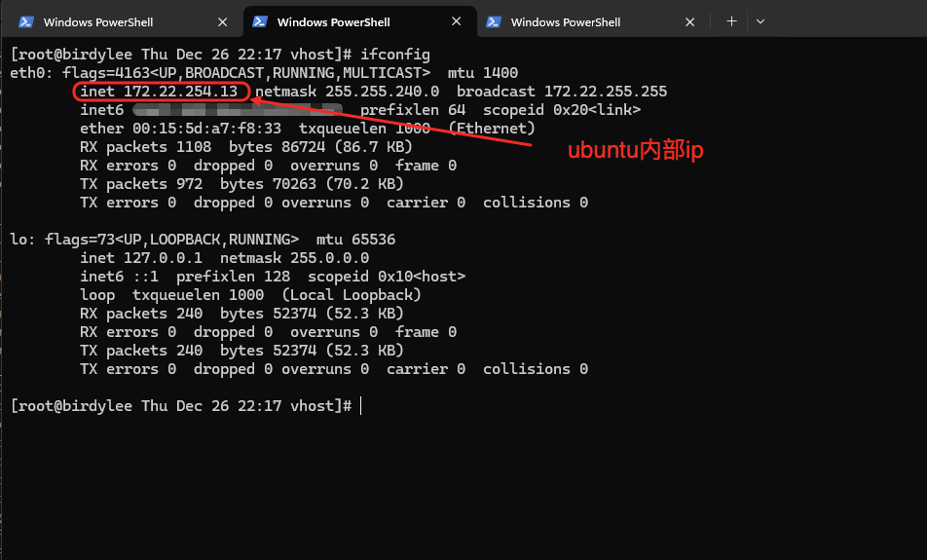Screen dimensions: 927x560
Task: Click the 'mtu 1400' value
Action: 482,73
